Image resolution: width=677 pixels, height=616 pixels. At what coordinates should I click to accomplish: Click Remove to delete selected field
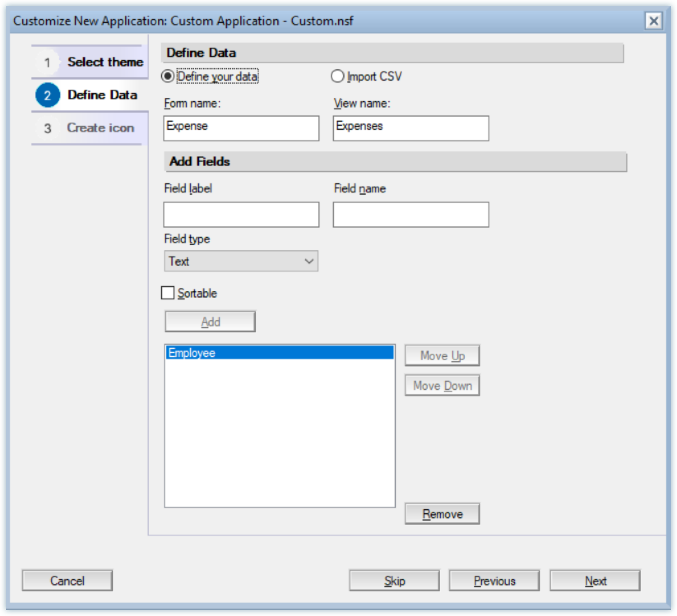point(442,513)
